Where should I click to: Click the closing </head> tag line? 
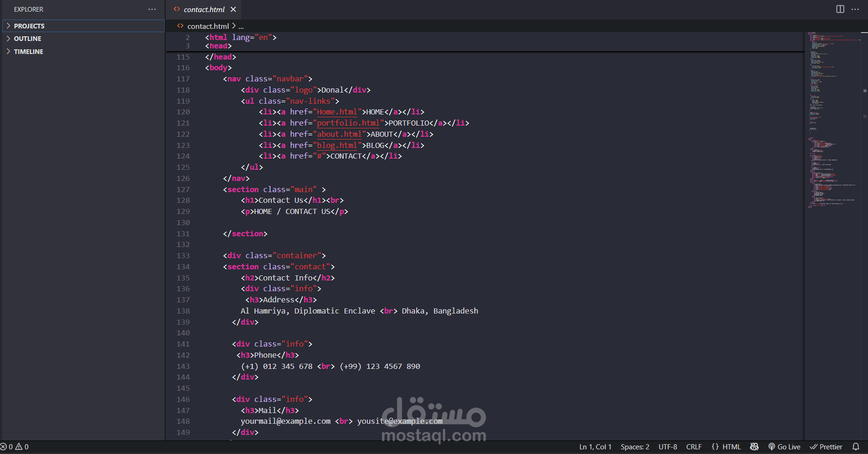[221, 57]
